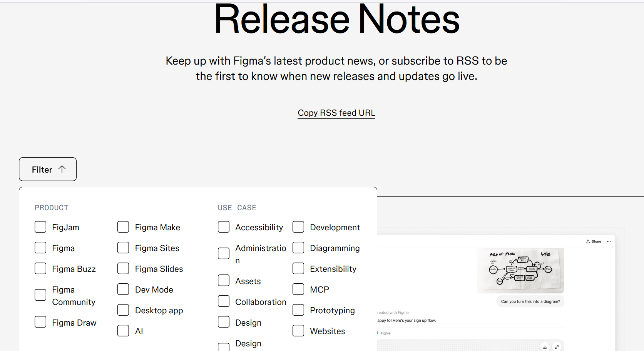Click the Share button label
Image resolution: width=644 pixels, height=351 pixels.
click(596, 241)
